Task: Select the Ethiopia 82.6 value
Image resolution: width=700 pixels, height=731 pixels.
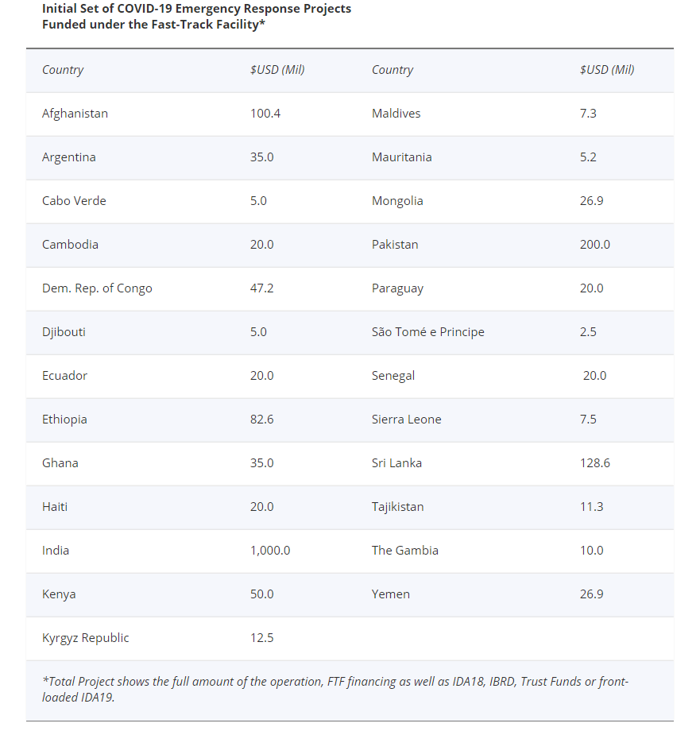Action: point(261,420)
